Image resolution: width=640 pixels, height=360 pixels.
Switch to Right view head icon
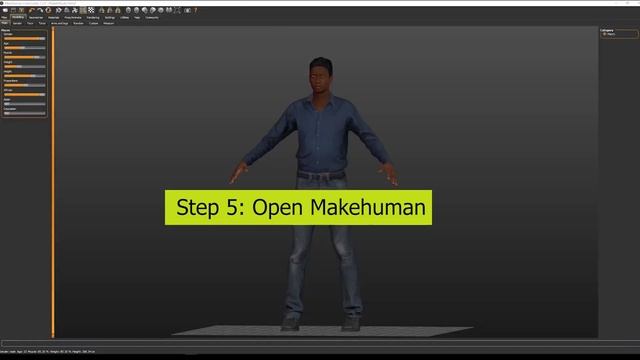(x=153, y=10)
